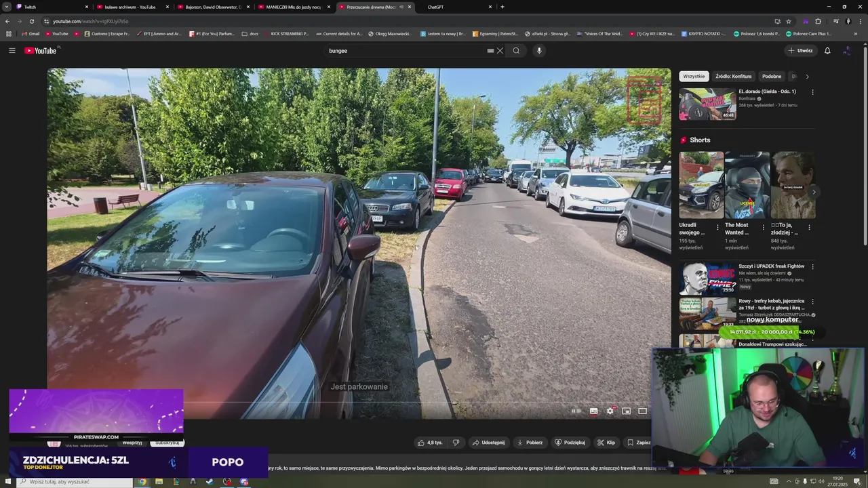
Task: Open the on-screen keyboard icon in search
Action: [x=490, y=50]
